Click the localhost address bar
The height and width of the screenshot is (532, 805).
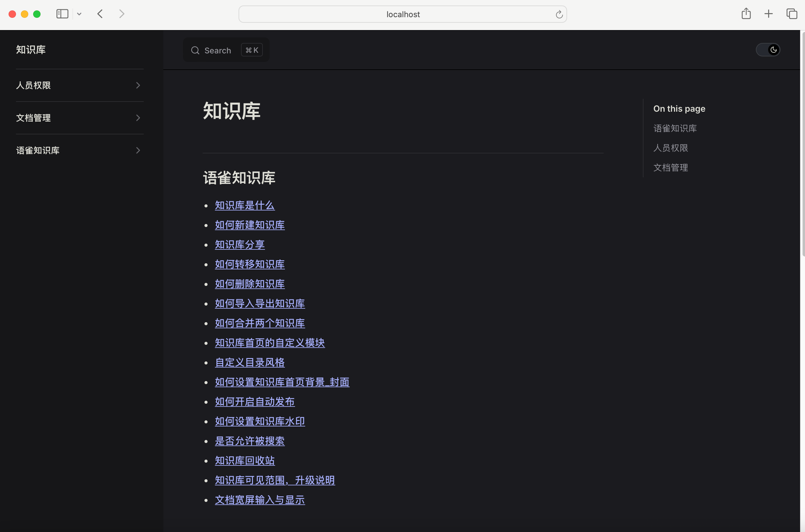tap(403, 14)
